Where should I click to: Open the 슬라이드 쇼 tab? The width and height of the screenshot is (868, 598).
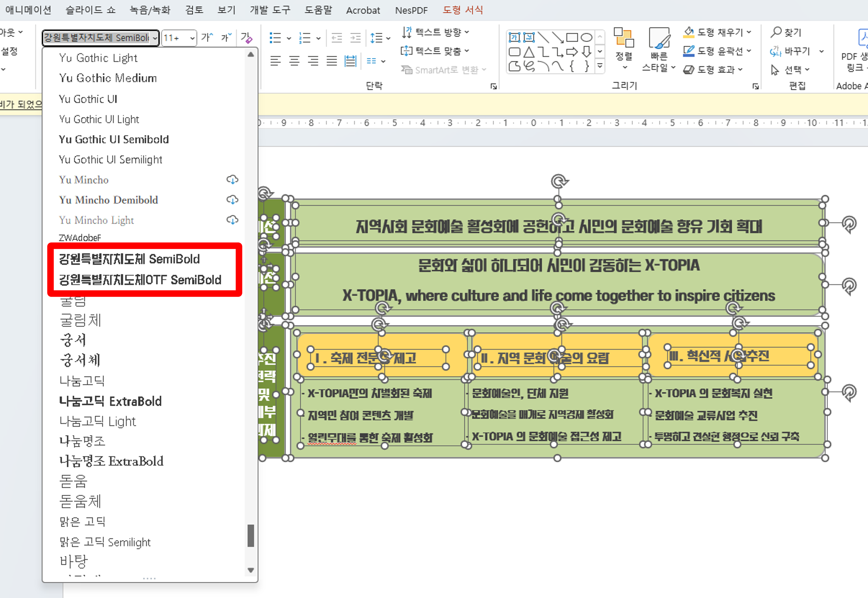click(90, 10)
